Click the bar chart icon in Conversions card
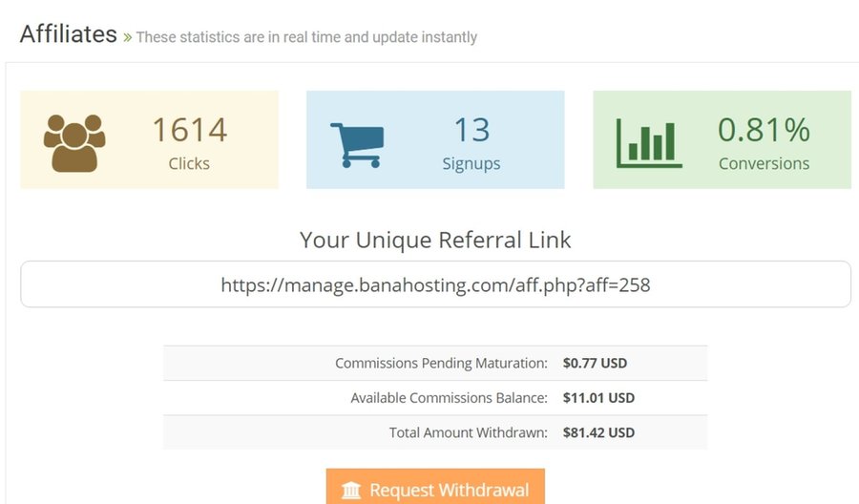Image resolution: width=859 pixels, height=504 pixels. [649, 142]
